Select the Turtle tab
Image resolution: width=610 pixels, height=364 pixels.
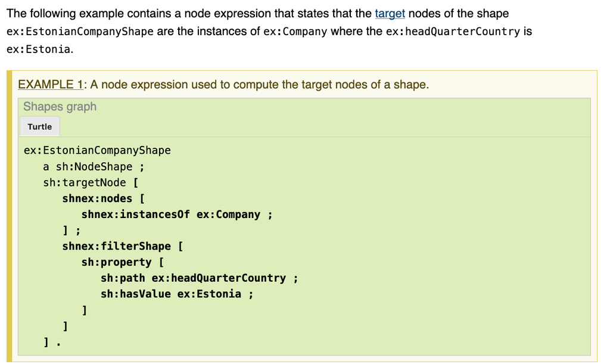(39, 126)
